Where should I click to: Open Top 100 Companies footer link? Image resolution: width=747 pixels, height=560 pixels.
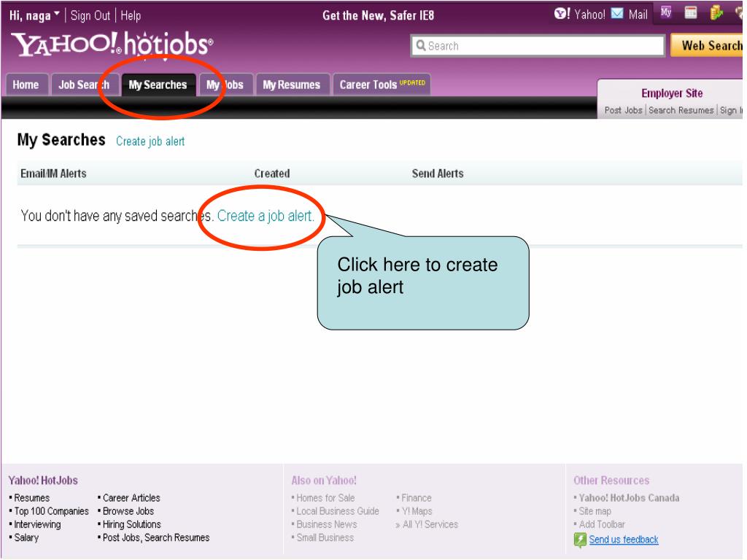52,511
